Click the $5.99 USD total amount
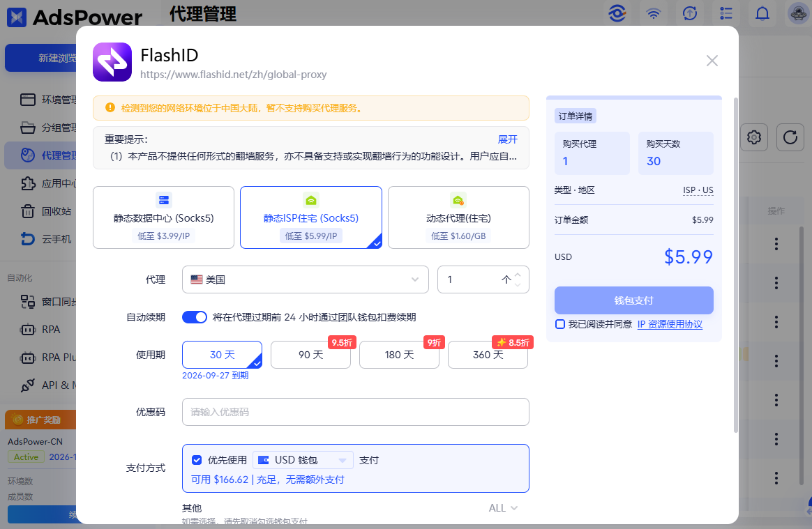Viewport: 812px width, 529px height. 689,256
